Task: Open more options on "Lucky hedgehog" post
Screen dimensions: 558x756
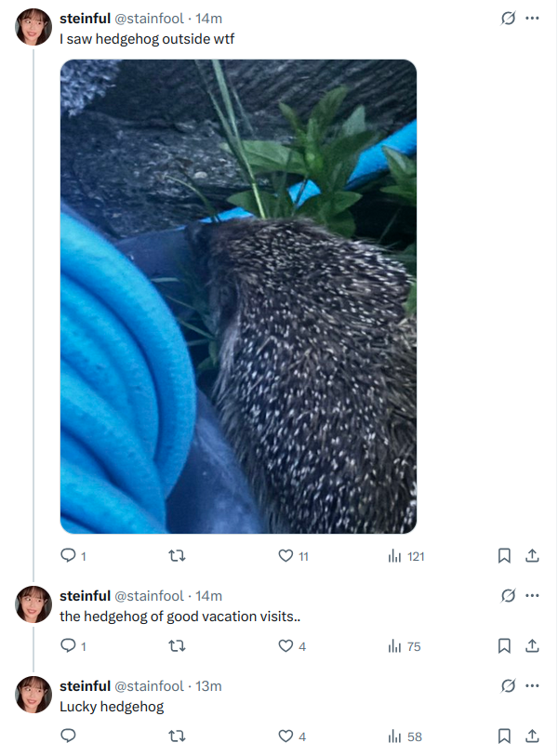Action: tap(533, 685)
